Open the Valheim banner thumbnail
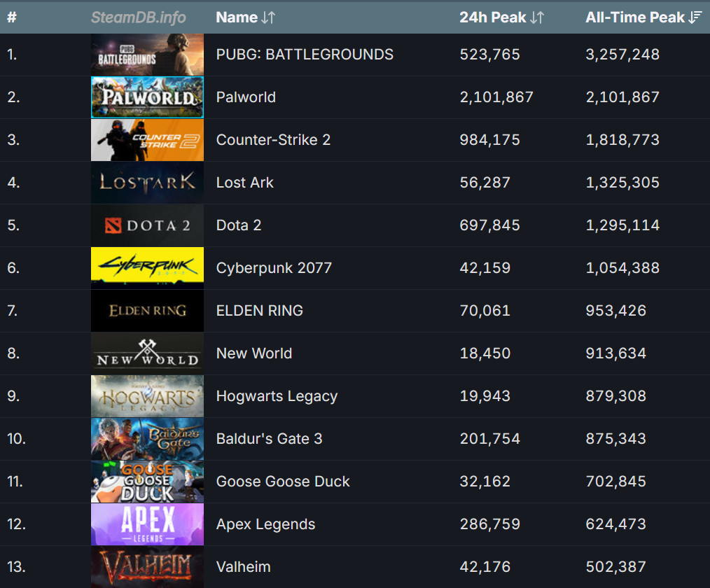The width and height of the screenshot is (710, 588). (x=147, y=567)
